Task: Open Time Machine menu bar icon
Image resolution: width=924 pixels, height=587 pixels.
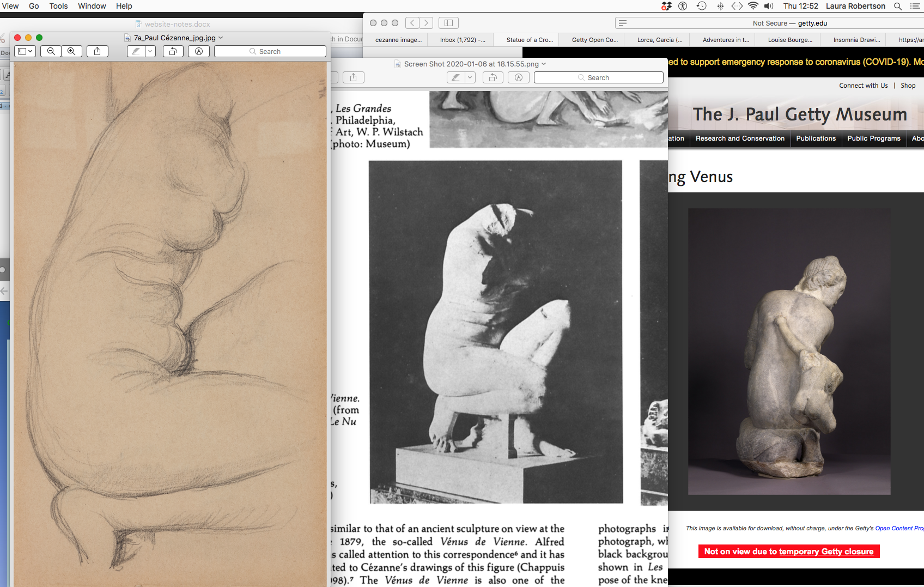Action: 702,6
